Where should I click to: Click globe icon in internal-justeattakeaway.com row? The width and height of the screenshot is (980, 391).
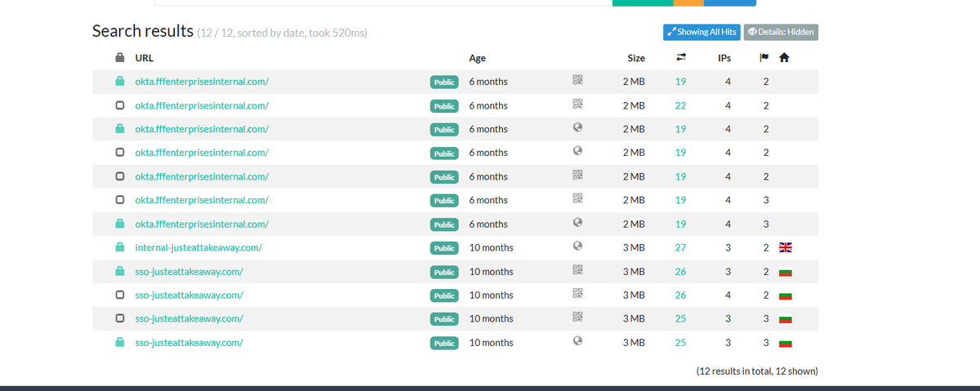[577, 246]
